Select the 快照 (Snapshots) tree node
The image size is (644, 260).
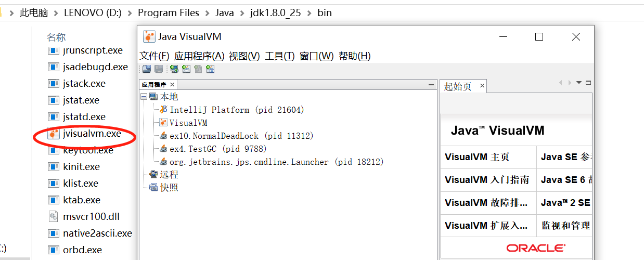tap(163, 187)
